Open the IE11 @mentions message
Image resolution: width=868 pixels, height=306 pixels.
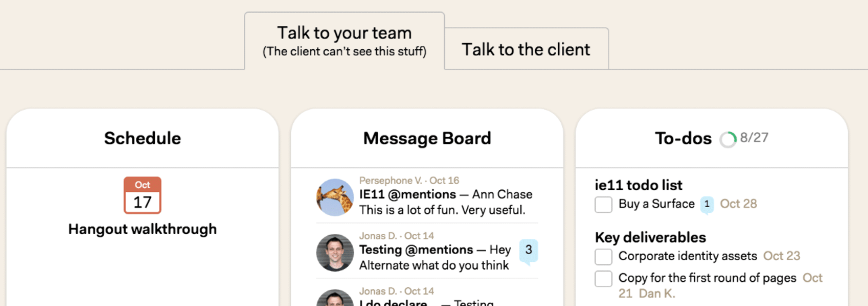408,194
